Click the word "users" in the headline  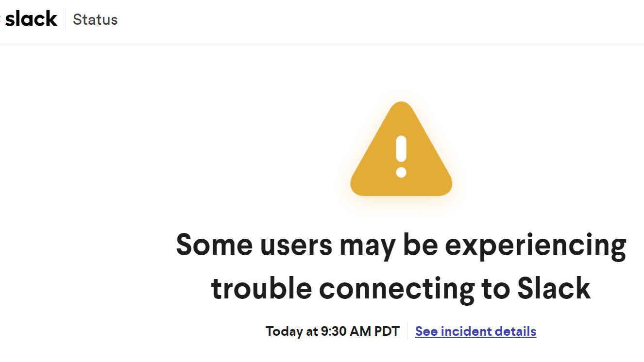(x=296, y=245)
